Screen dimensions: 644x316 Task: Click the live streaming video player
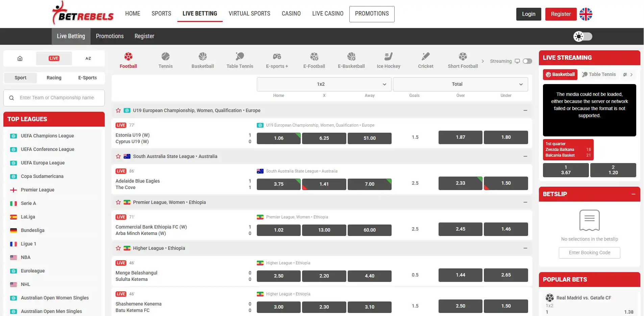(590, 110)
